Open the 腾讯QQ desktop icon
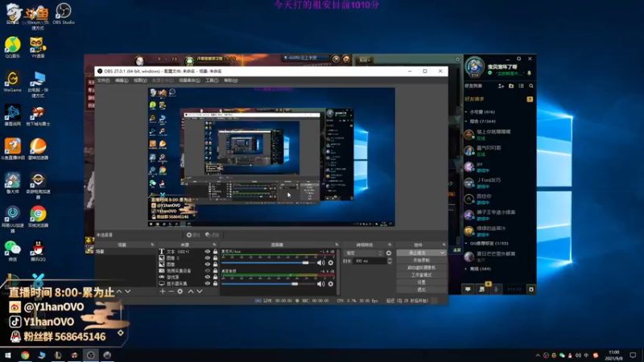Screen dimensions: 644x362 tap(37, 251)
